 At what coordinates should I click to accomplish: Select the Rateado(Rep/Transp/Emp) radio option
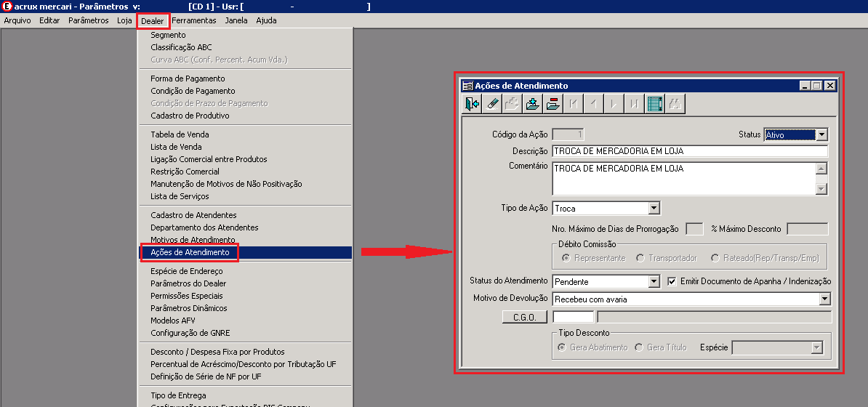(x=715, y=258)
